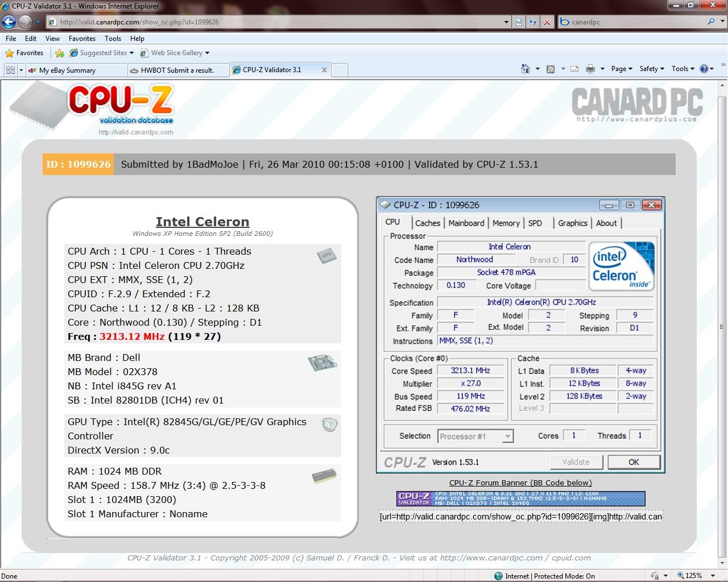
Task: Click the motherboard icon beside MB Brand
Action: [x=322, y=363]
